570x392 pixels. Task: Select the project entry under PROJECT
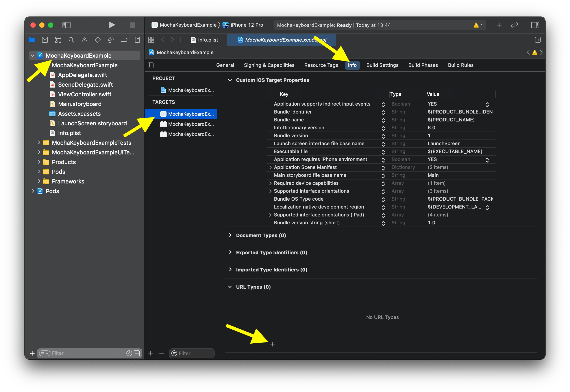click(187, 90)
